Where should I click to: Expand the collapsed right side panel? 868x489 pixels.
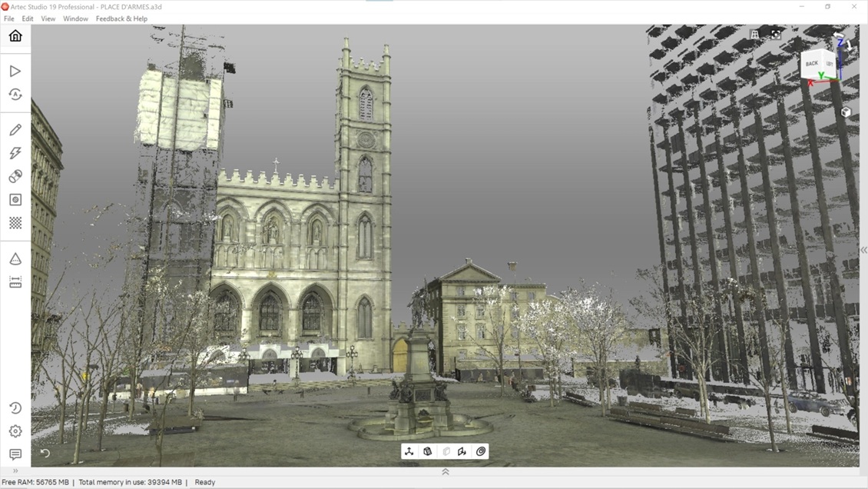click(x=863, y=250)
